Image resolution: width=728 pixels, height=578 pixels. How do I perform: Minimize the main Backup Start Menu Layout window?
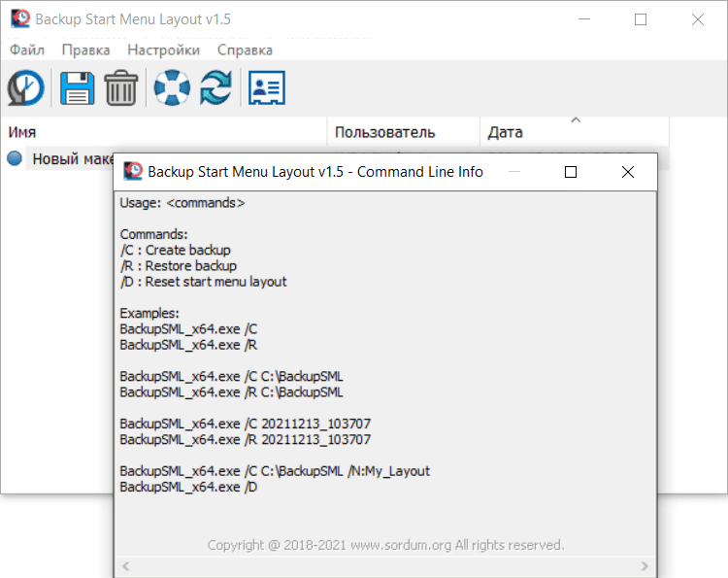(x=584, y=19)
